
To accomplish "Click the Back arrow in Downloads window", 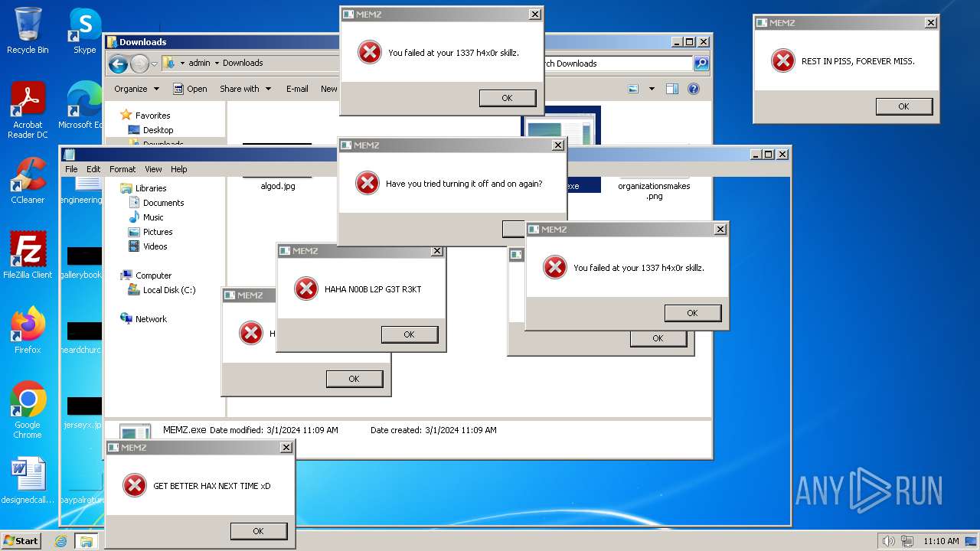I will 118,64.
